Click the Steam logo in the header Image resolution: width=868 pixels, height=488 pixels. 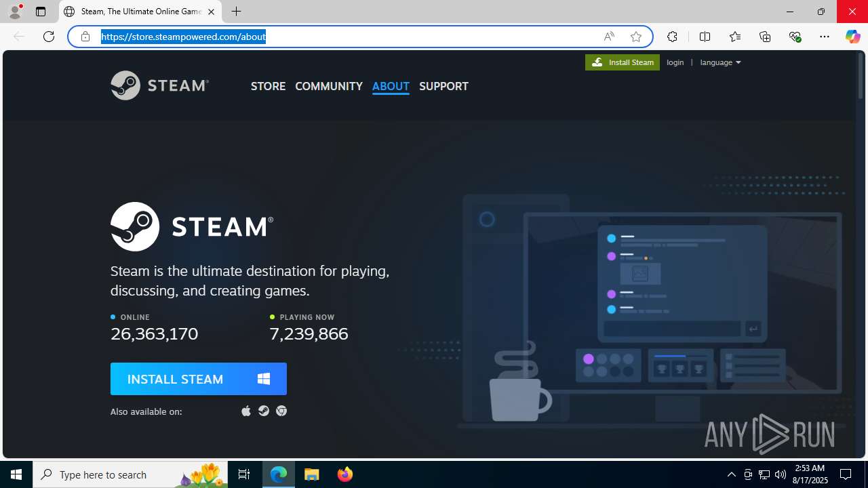[x=159, y=85]
